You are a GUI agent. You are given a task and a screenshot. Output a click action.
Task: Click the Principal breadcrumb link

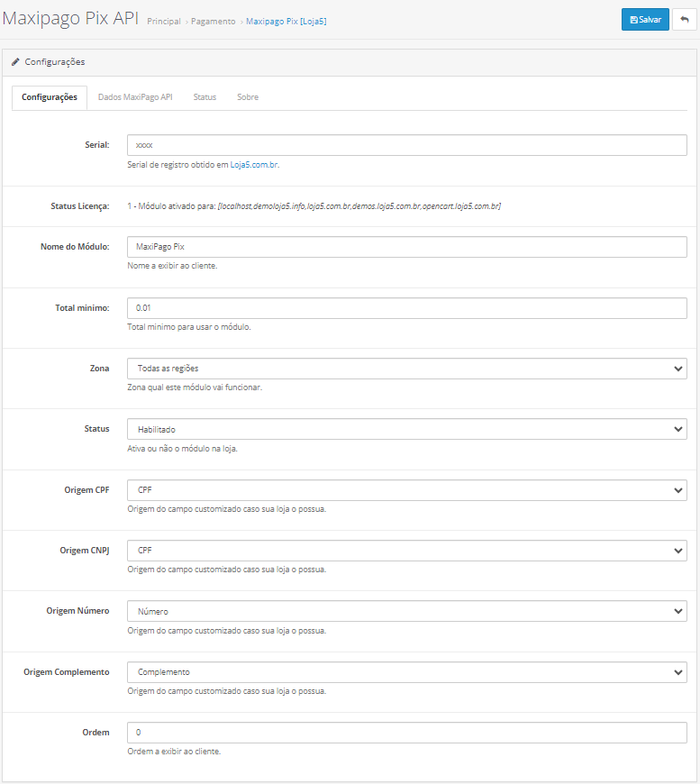coord(163,21)
